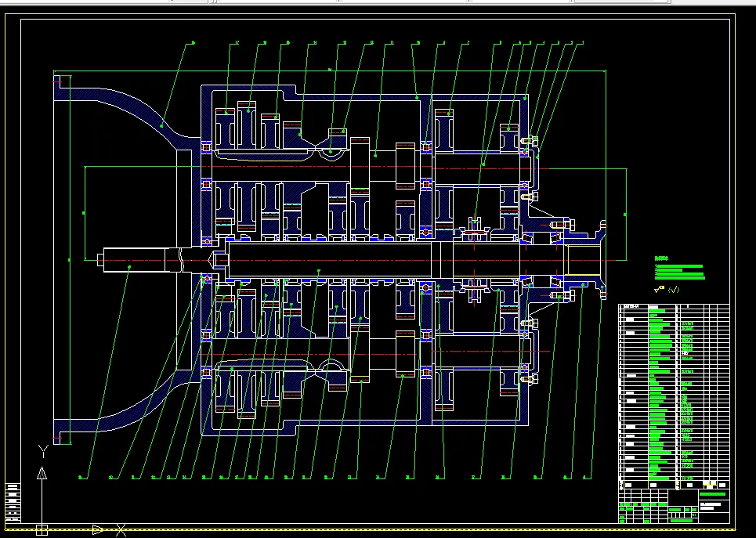
Task: Select the title block at the bottom right
Action: tap(674, 506)
